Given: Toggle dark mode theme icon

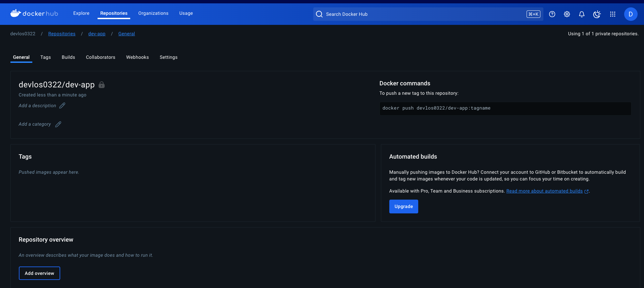Looking at the screenshot, I should point(597,14).
